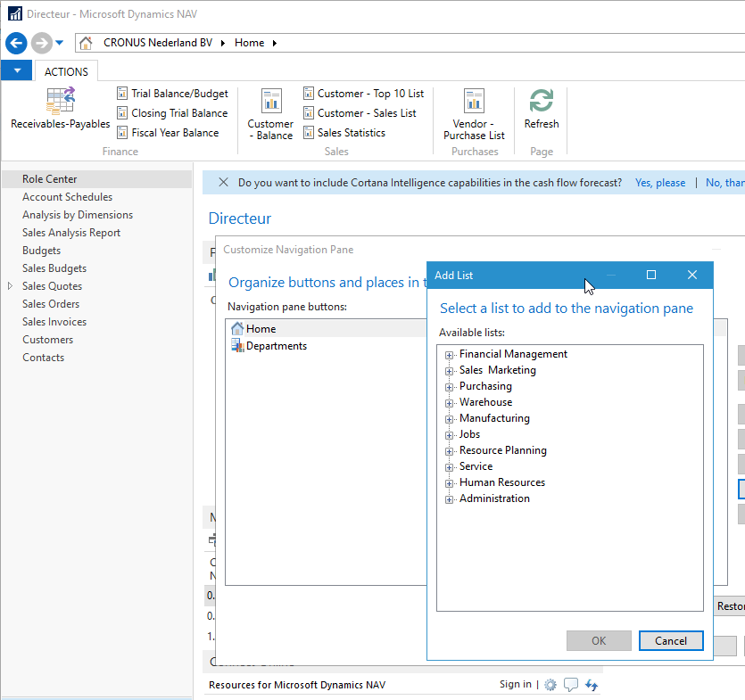
Task: Click the Directeur Role Center heading
Action: tap(240, 218)
